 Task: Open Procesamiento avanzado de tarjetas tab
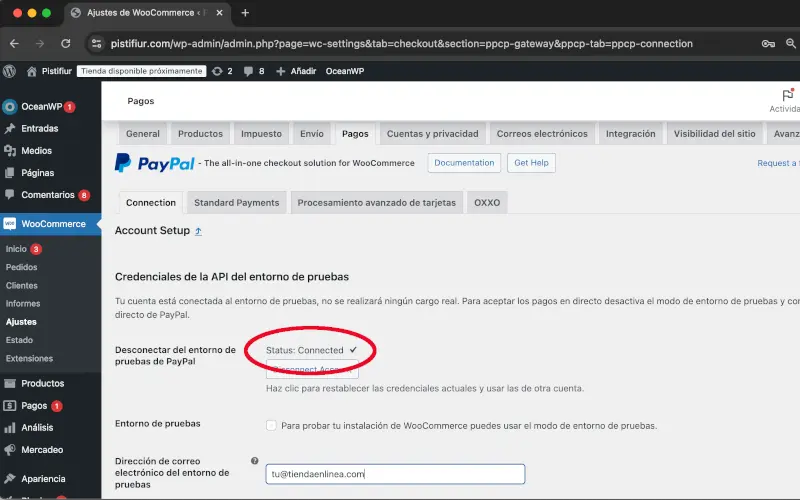tap(377, 203)
